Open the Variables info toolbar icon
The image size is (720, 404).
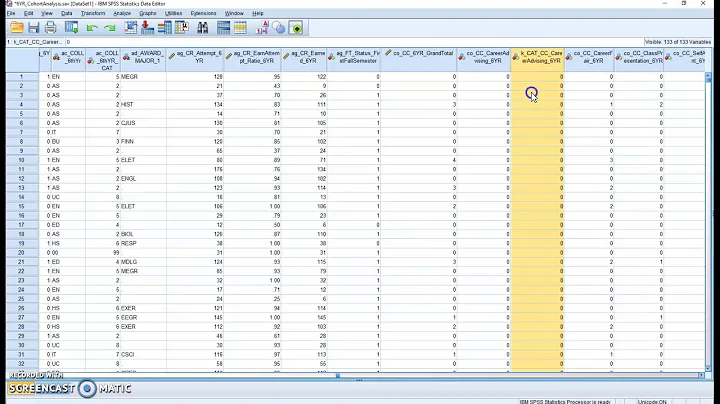pyautogui.click(x=164, y=28)
